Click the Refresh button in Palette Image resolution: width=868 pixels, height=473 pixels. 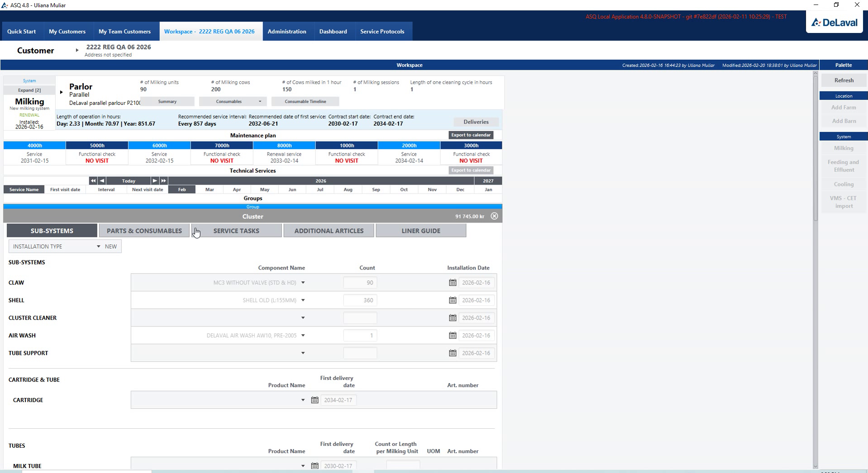(x=844, y=80)
